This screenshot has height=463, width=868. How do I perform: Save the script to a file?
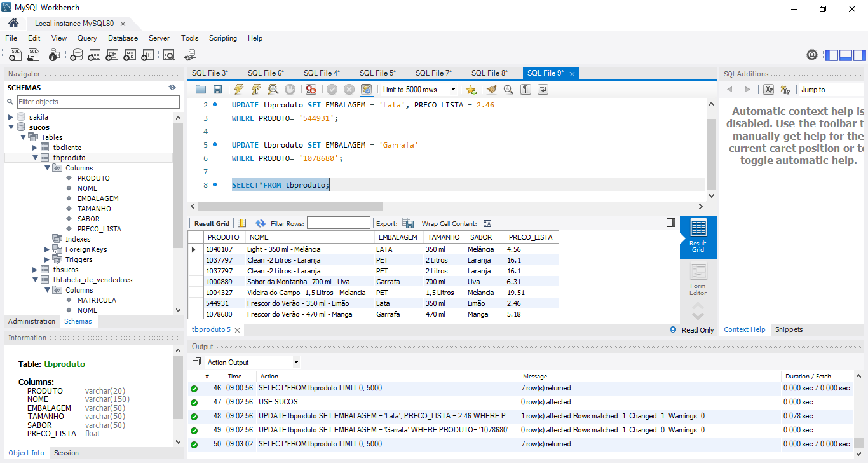click(217, 90)
